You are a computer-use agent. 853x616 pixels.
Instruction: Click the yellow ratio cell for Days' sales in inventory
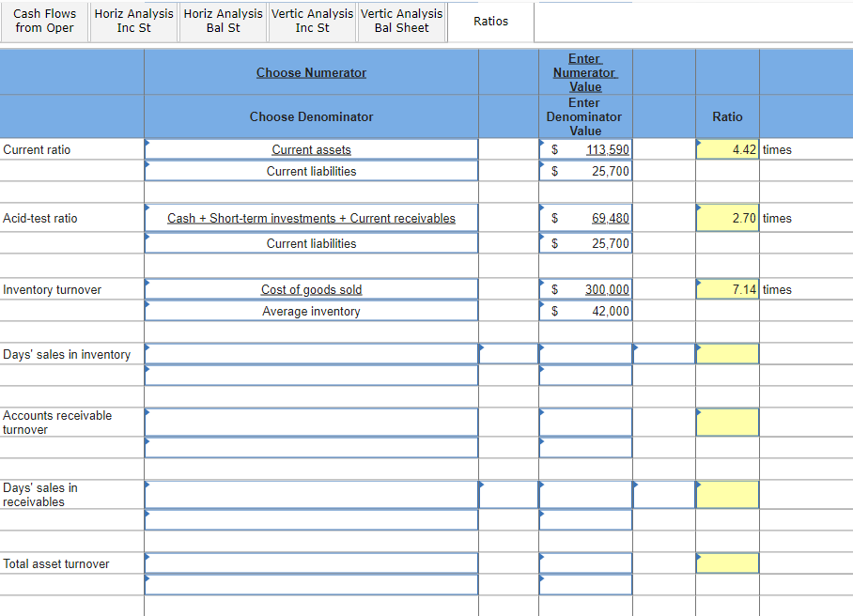727,354
